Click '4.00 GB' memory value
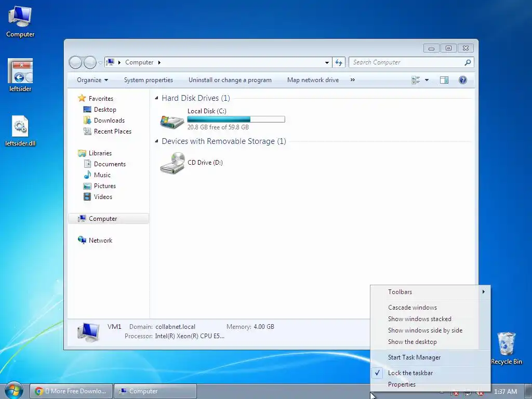This screenshot has width=532, height=399. click(264, 327)
